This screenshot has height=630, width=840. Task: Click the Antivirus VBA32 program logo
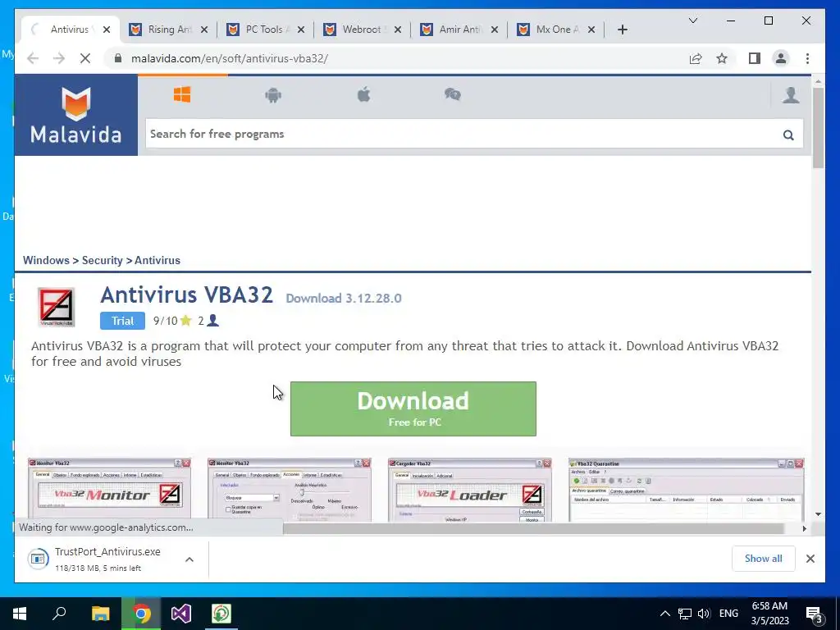point(57,307)
